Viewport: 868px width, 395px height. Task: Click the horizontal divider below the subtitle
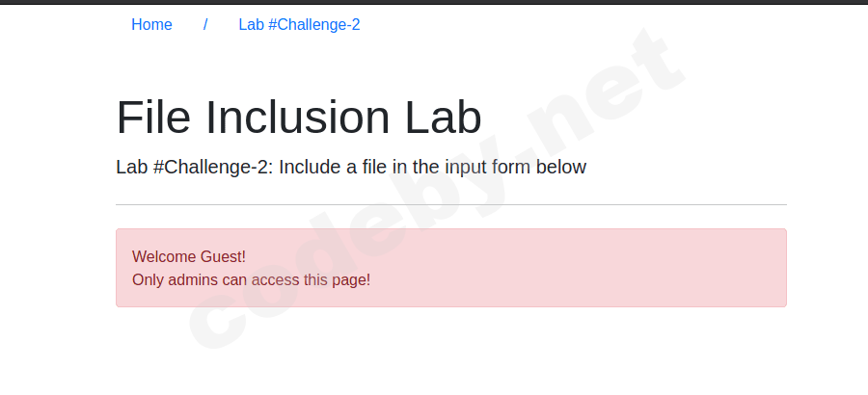450,205
